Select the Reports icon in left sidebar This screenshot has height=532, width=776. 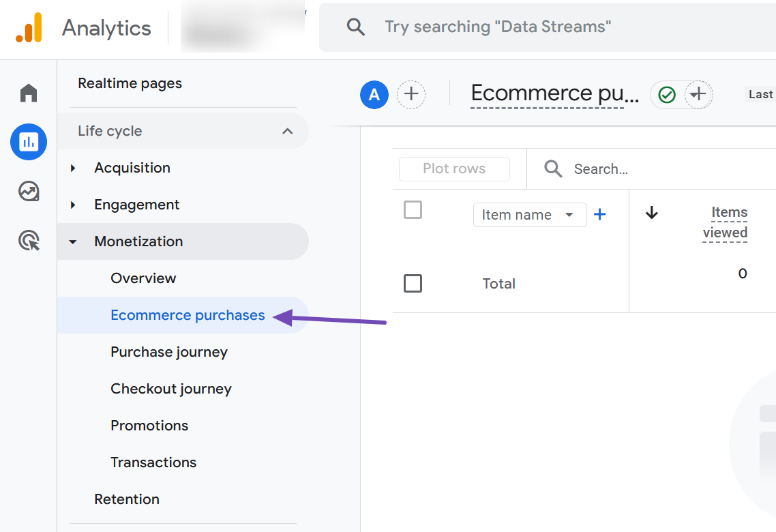28,142
